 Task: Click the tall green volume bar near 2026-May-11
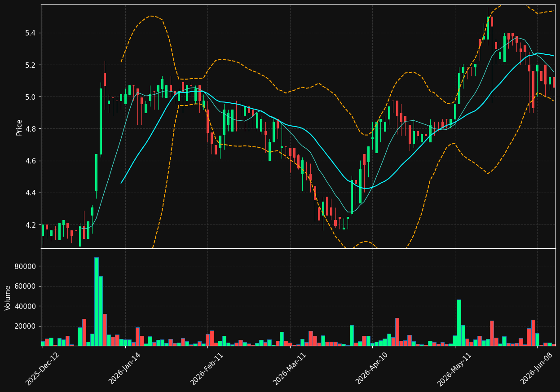pyautogui.click(x=459, y=322)
